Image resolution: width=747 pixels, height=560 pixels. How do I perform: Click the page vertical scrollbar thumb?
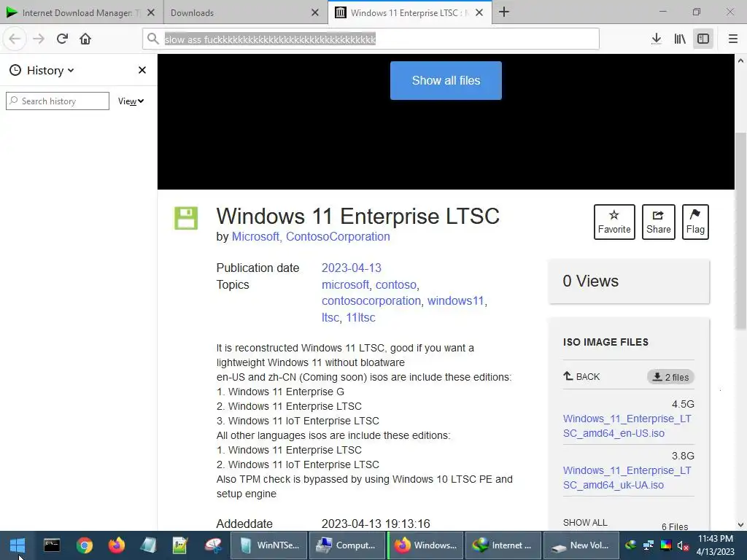pyautogui.click(x=740, y=230)
